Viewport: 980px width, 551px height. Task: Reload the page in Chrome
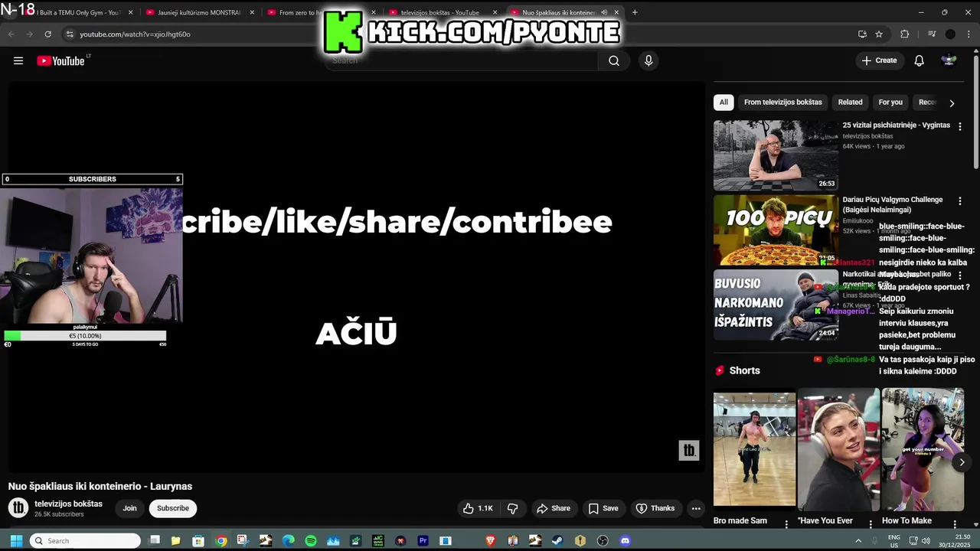[47, 34]
